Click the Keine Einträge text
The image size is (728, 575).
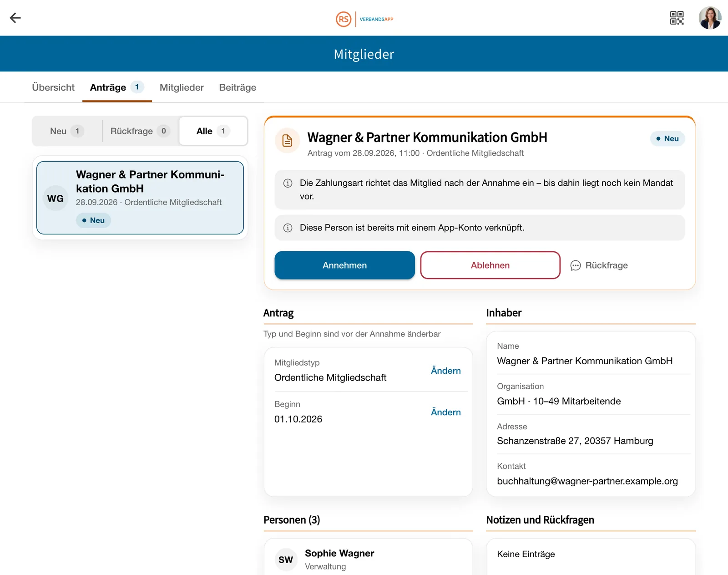[x=526, y=554]
